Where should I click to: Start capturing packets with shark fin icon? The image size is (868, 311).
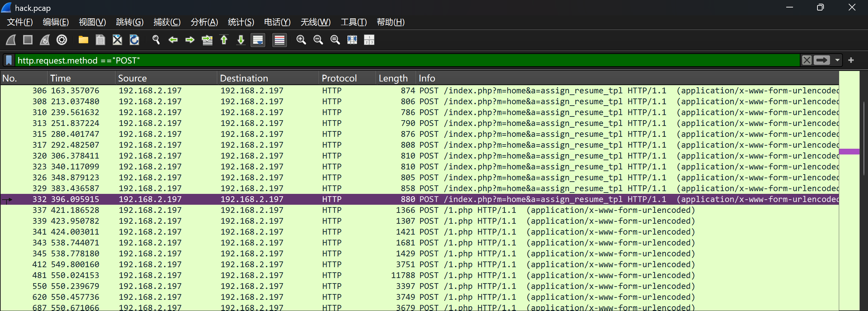(11, 40)
